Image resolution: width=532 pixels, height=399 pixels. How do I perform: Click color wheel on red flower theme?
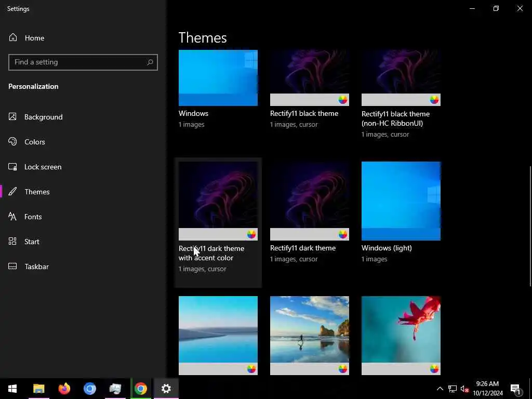tap(434, 369)
